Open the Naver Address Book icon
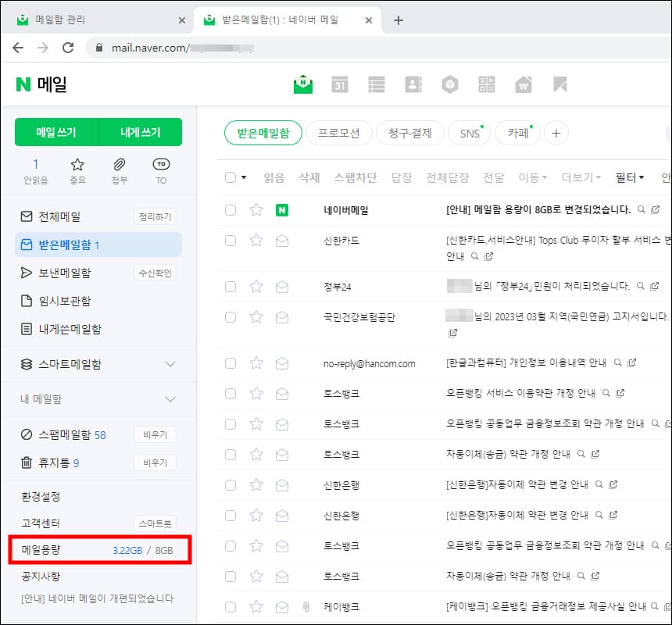The height and width of the screenshot is (625, 672). tap(413, 84)
